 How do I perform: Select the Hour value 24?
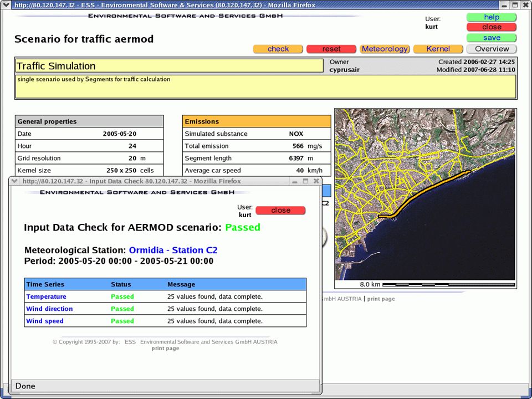[x=132, y=146]
